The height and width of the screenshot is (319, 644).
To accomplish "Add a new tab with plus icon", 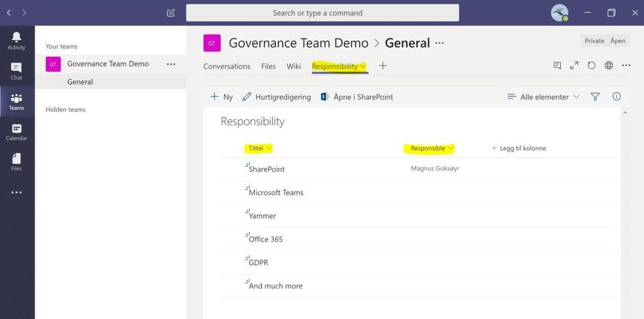I will pos(383,66).
